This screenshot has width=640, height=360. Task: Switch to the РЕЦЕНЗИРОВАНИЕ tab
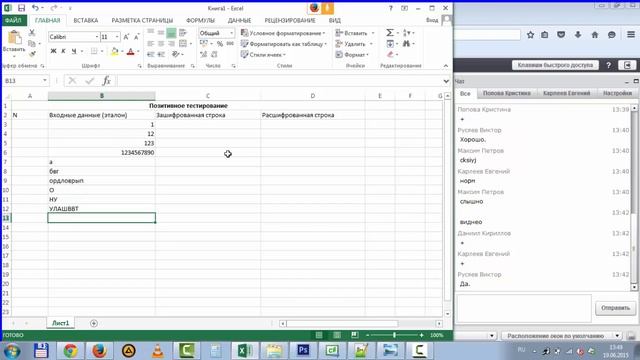point(290,20)
